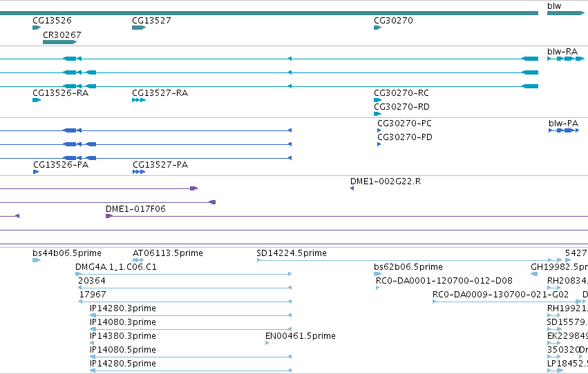The image size is (588, 374).
Task: Select the CG13527-PA protein label
Action: point(160,165)
